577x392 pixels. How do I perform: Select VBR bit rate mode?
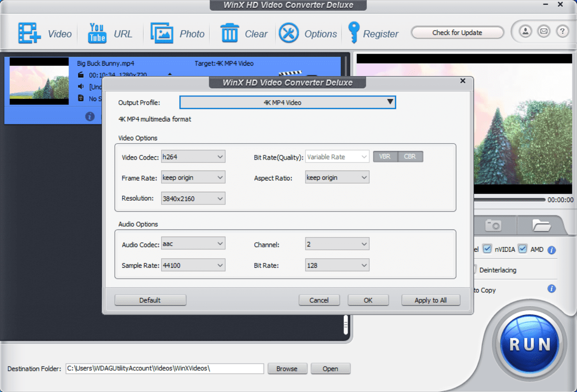click(385, 156)
